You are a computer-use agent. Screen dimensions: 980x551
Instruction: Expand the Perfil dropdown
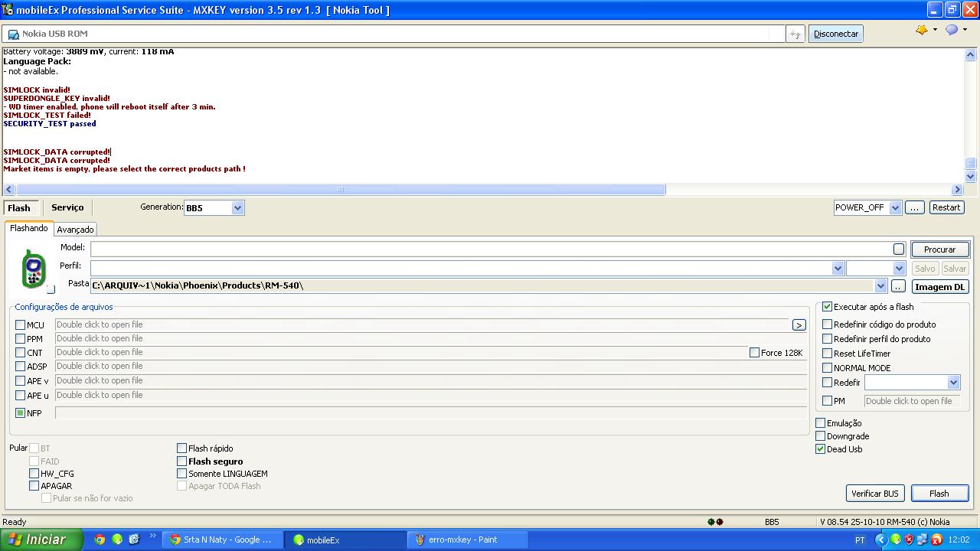tap(837, 269)
